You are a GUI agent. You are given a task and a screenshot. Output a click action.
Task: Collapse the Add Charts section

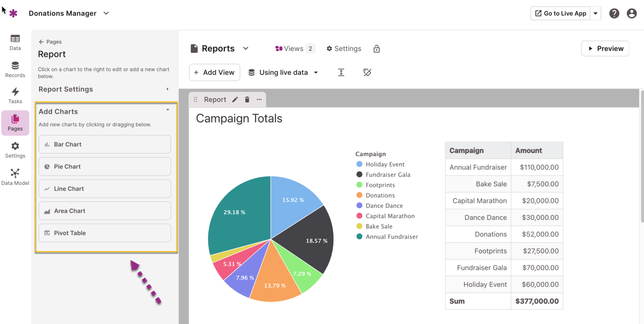[x=167, y=110]
